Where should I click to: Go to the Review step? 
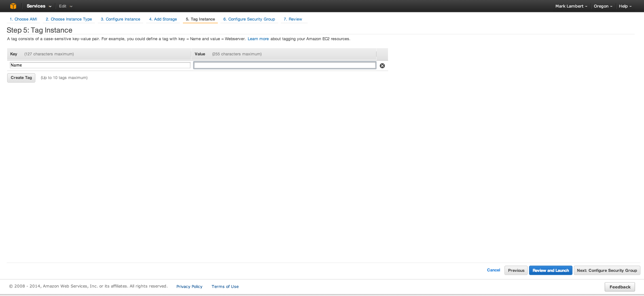293,19
